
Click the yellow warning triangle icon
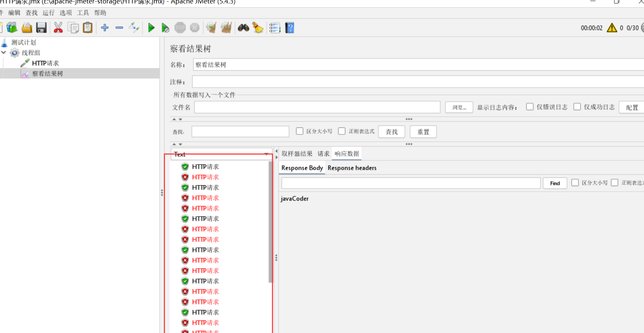click(612, 28)
